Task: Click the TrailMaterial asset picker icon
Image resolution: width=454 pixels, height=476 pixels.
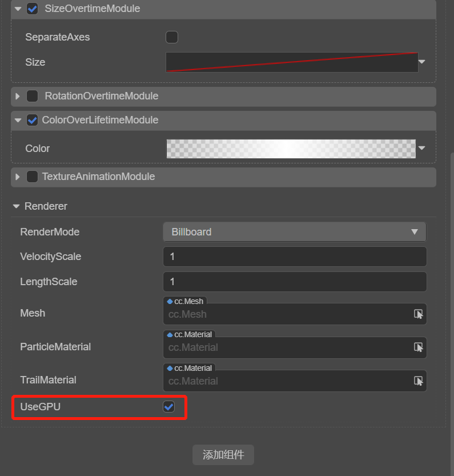Action: coord(419,381)
